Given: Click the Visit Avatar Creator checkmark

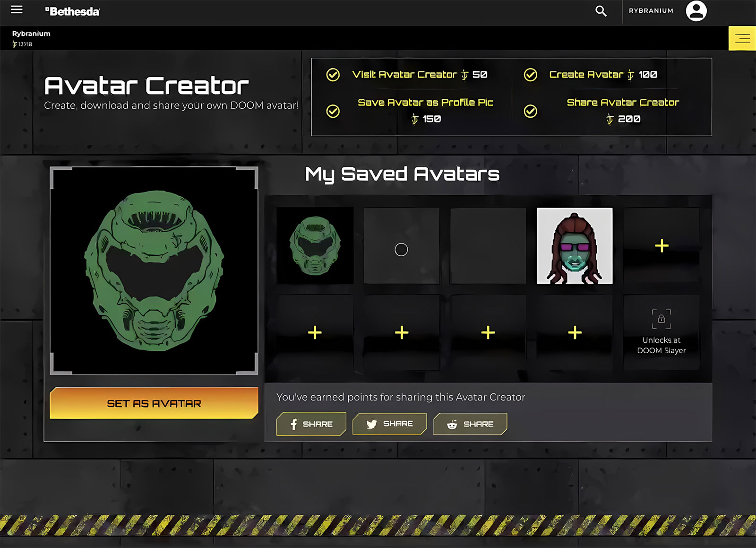Looking at the screenshot, I should (333, 75).
